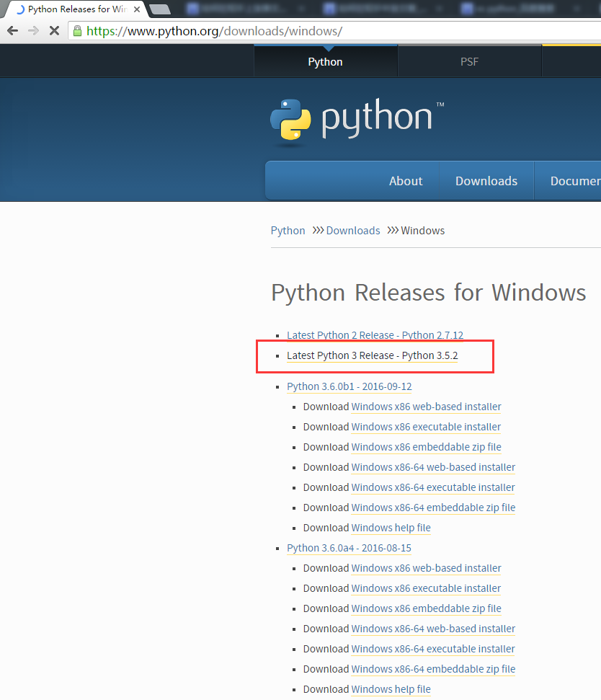Click the Downloads breadcrumb link
Image resolution: width=601 pixels, height=700 pixels.
[352, 231]
